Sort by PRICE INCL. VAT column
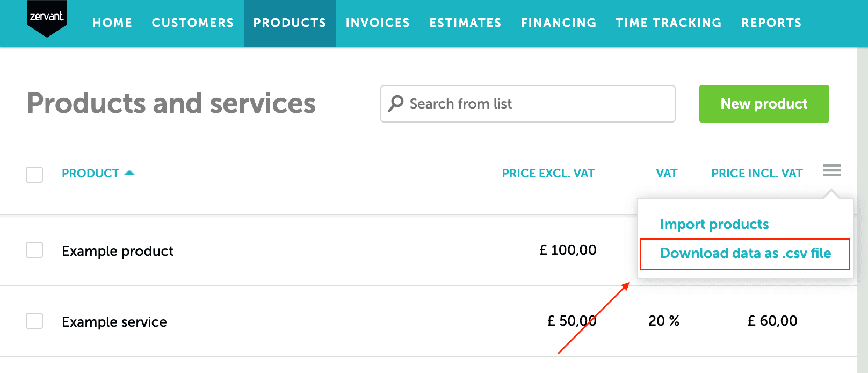This screenshot has width=868, height=373. 757,173
